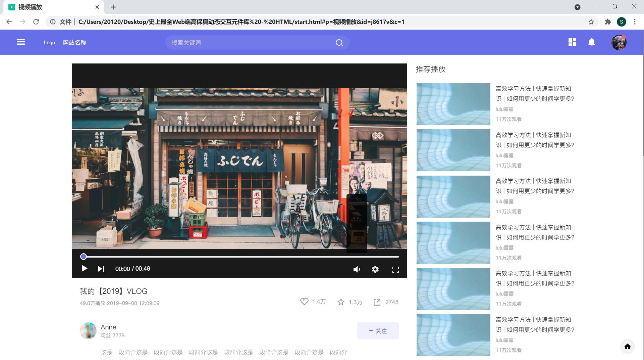The image size is (644, 360).
Task: Click the Logo link
Action: (x=49, y=43)
